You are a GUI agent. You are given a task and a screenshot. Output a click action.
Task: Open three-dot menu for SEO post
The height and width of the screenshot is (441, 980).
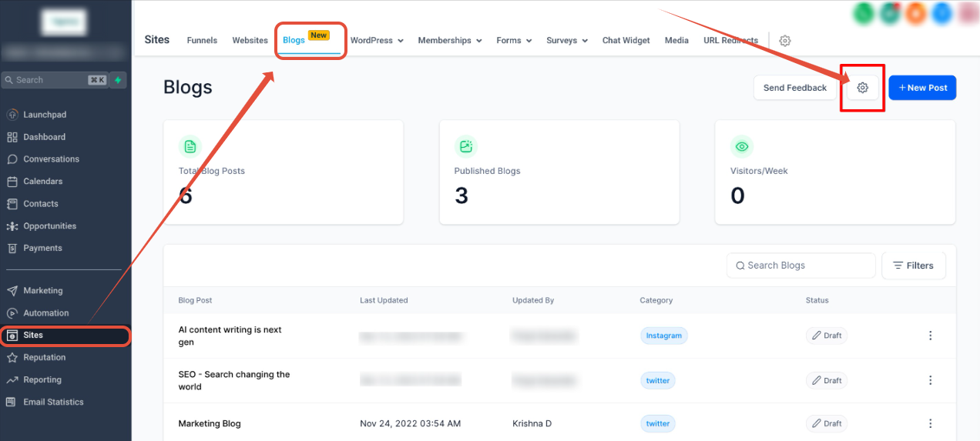931,380
